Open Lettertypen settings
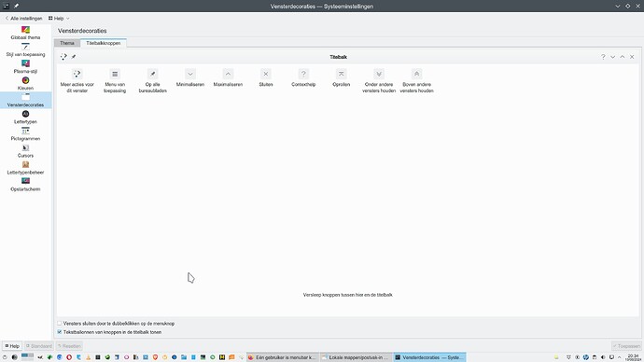The image size is (644, 362). click(x=25, y=117)
